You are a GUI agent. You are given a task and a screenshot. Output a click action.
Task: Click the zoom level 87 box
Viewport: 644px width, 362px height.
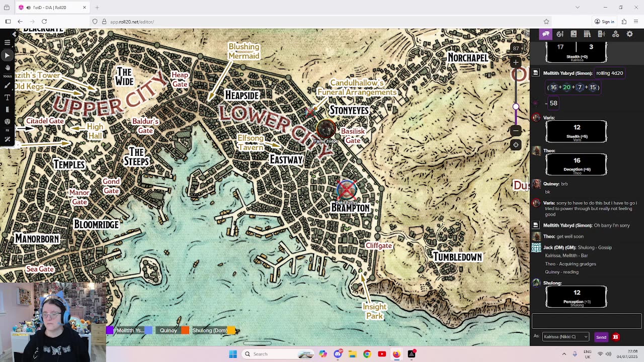(x=516, y=48)
